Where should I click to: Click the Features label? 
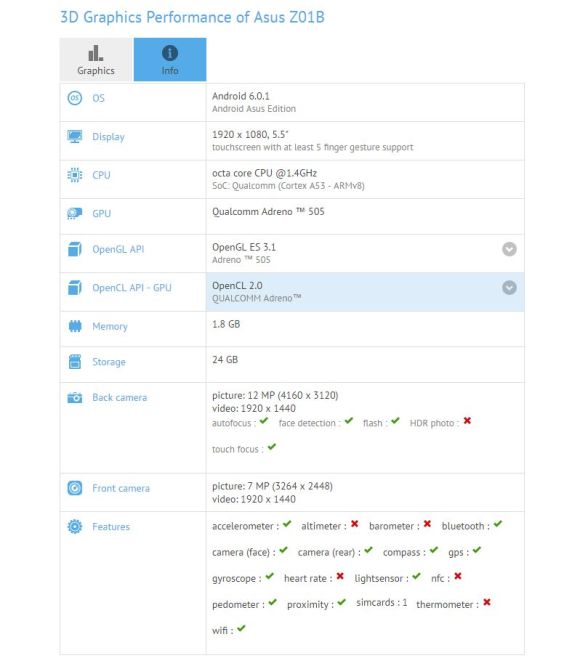111,527
